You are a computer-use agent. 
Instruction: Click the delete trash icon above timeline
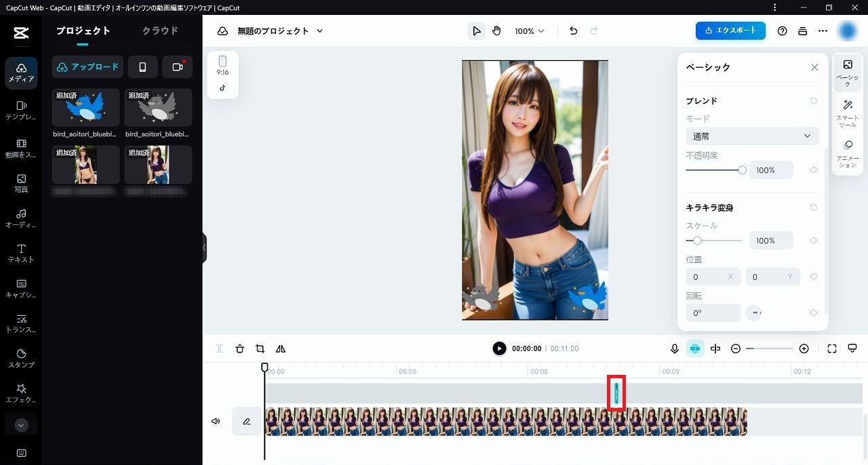[x=239, y=348]
